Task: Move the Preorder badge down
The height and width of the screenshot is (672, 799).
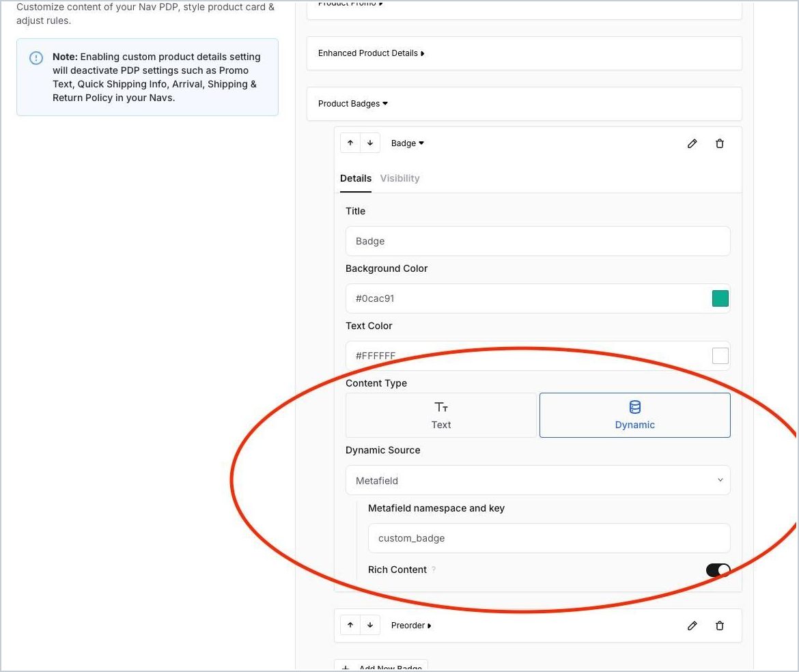Action: click(370, 625)
